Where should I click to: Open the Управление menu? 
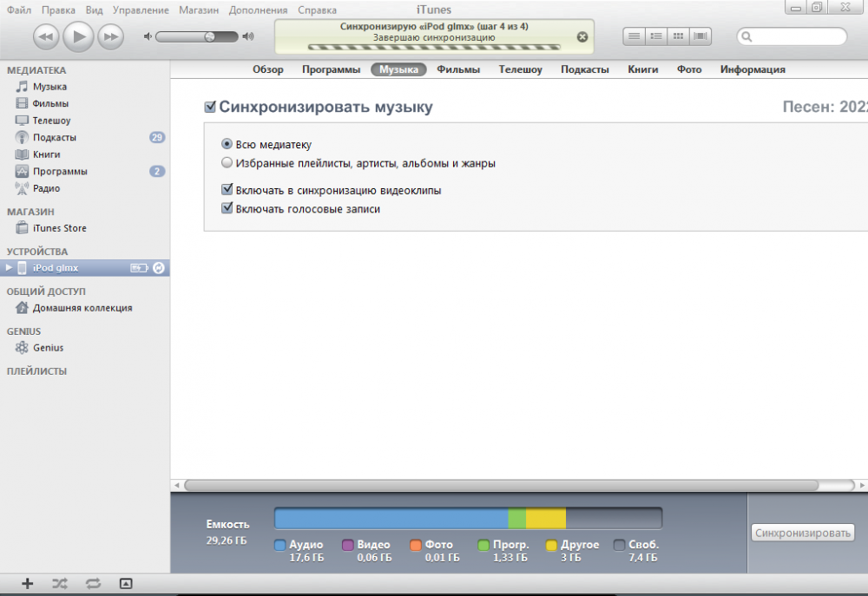pyautogui.click(x=141, y=10)
